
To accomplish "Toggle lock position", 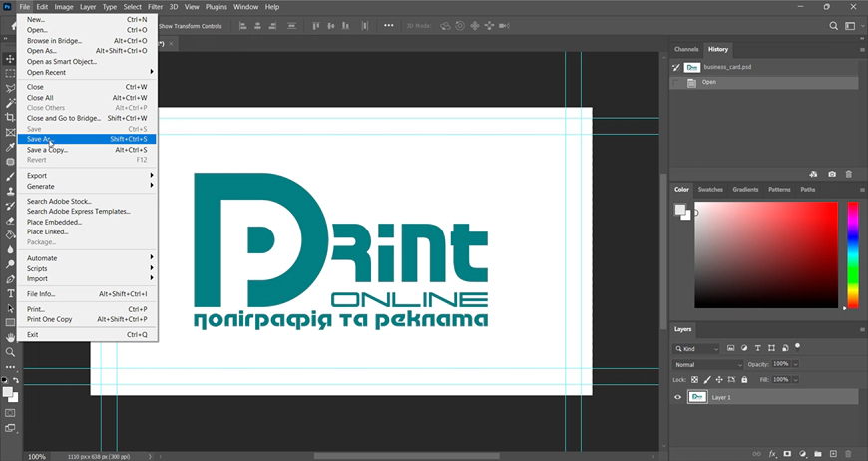I will [x=719, y=379].
